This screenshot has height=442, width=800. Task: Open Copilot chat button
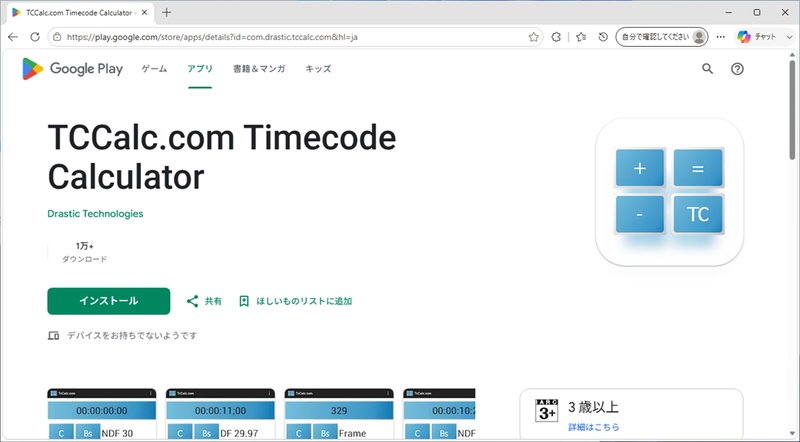click(757, 37)
